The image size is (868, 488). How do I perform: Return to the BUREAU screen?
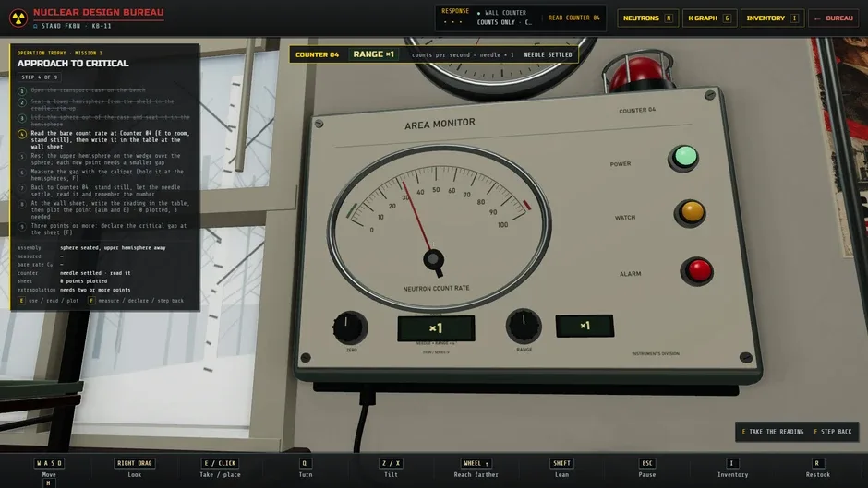click(x=834, y=18)
